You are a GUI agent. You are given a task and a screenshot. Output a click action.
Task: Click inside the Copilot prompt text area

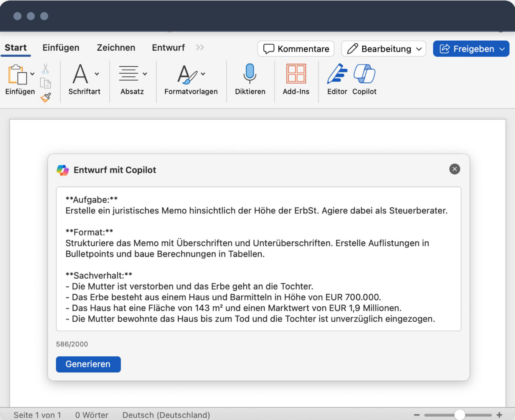pyautogui.click(x=258, y=257)
